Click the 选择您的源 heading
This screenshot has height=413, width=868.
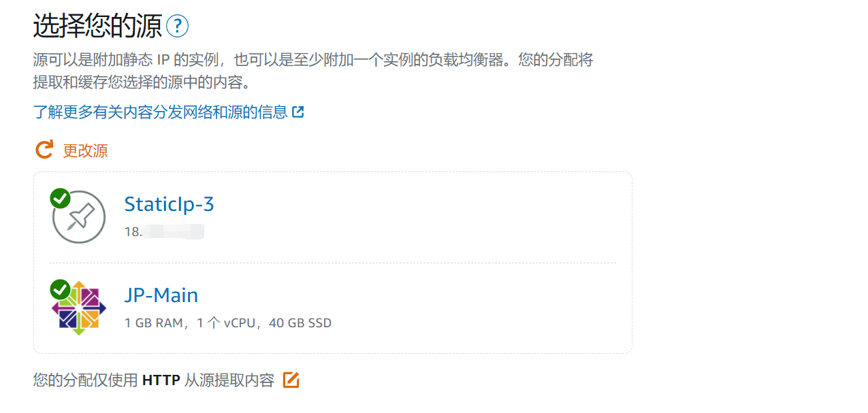pyautogui.click(x=97, y=27)
